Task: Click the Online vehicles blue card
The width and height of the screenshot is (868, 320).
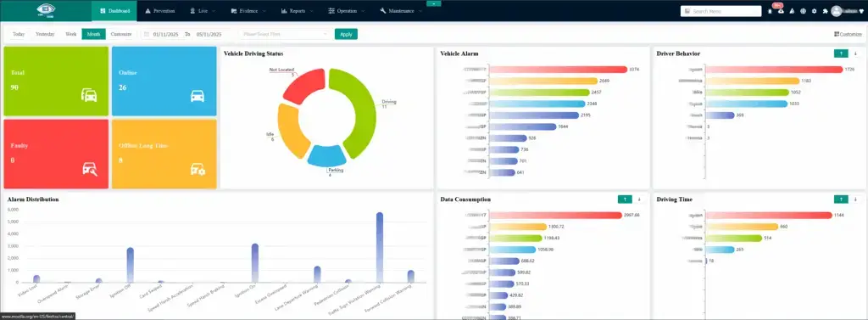Action: pos(164,81)
